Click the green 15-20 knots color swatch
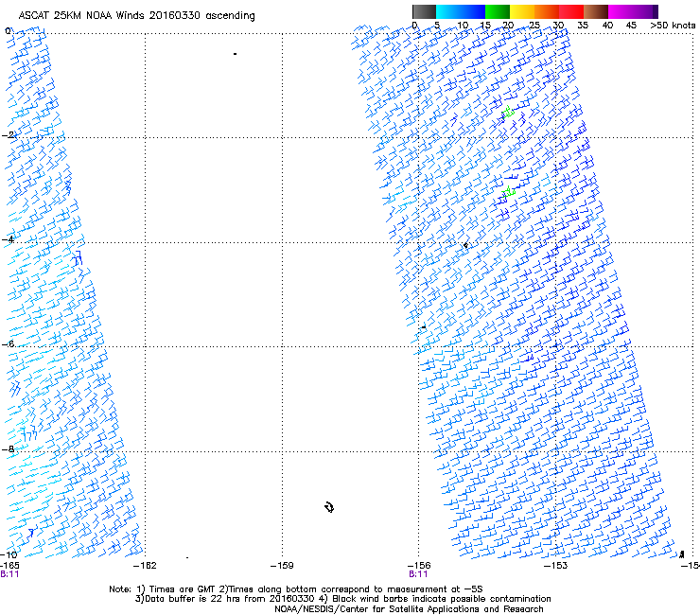The height and width of the screenshot is (615, 700). point(498,11)
